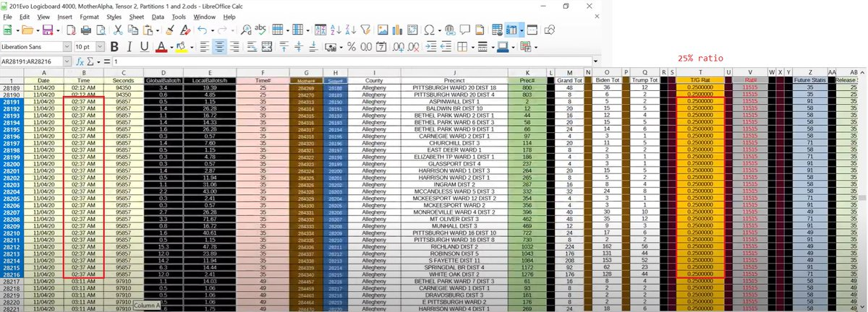Open the Styles menu
The image size is (868, 312).
[114, 16]
